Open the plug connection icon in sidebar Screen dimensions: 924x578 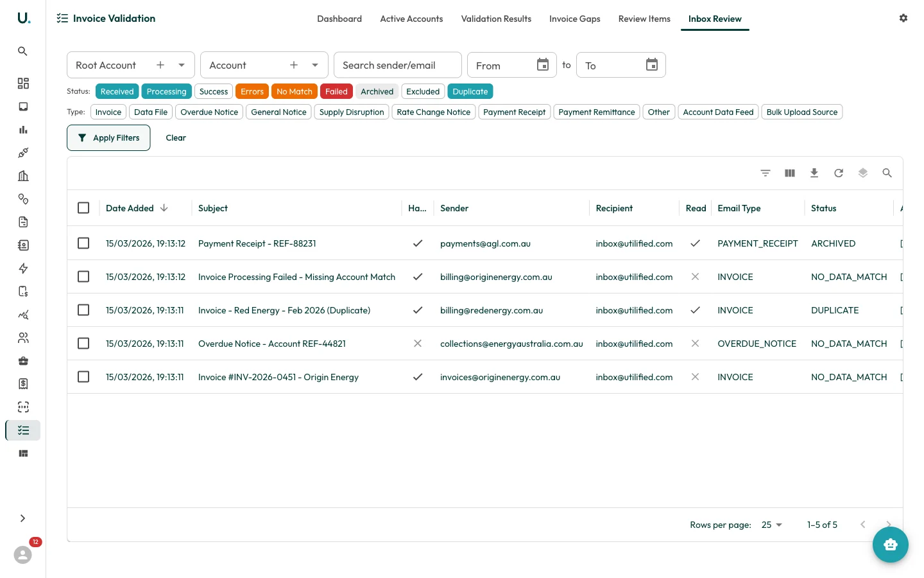(23, 153)
